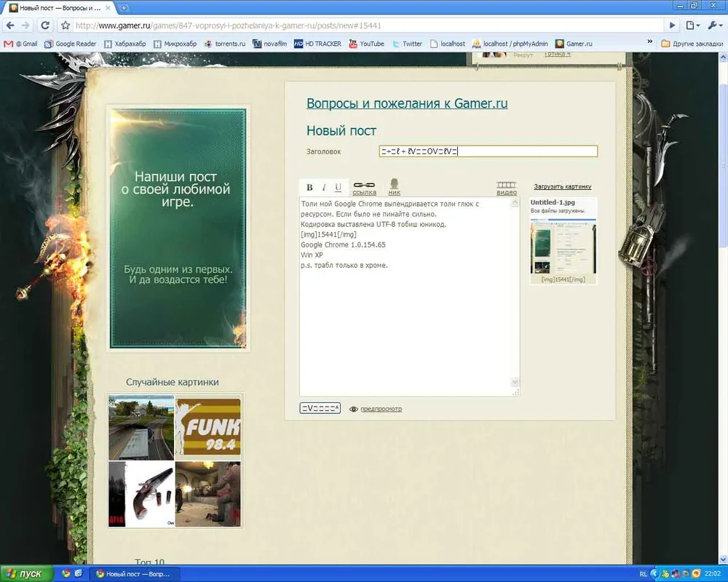The image size is (728, 582).
Task: Insert video using the filmstrip icon
Action: 506,188
